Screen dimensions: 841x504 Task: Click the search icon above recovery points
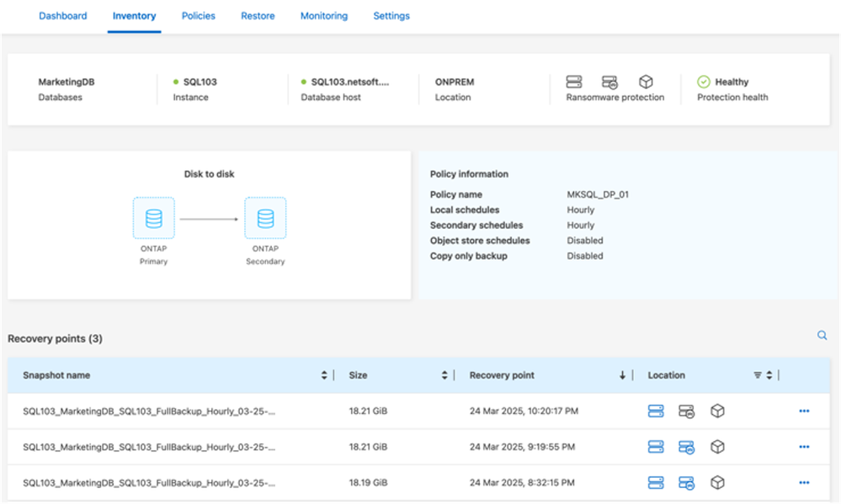click(822, 336)
